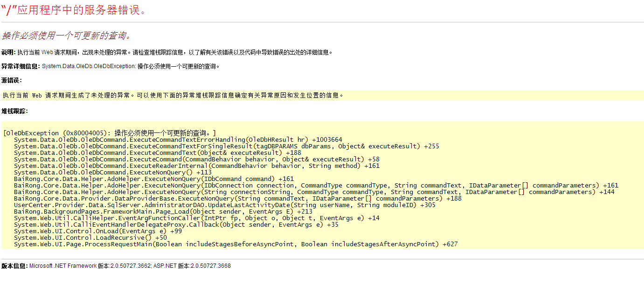644x285 pixels.
Task: Click the AdoHelper.ExecuteNonQuery(IDbConnection connection line
Action: point(316,185)
